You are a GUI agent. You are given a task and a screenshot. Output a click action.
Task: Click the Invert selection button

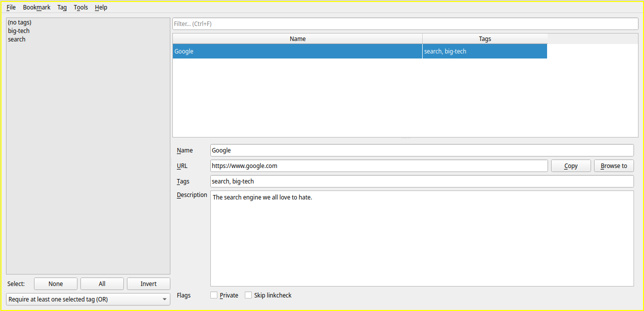(148, 283)
